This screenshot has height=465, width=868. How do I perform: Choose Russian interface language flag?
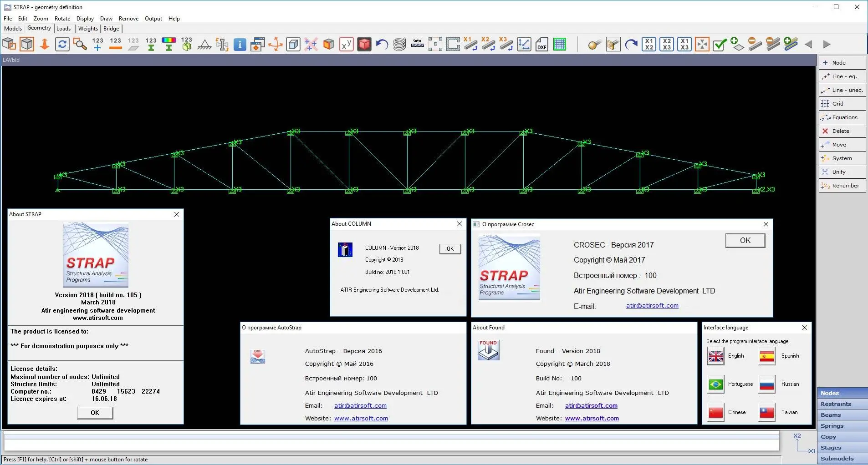[x=767, y=384]
